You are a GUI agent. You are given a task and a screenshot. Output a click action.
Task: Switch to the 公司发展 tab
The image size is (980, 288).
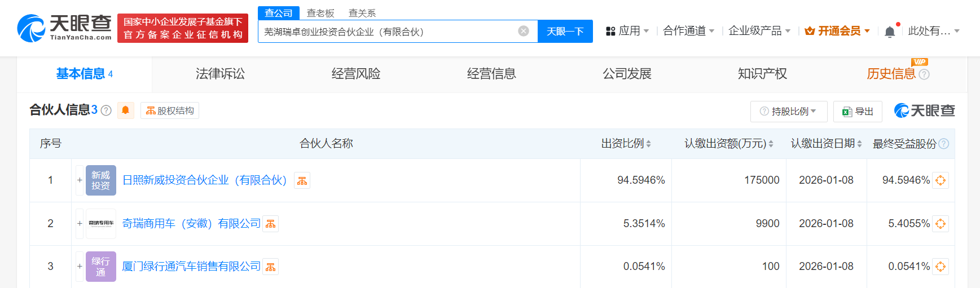[x=627, y=74]
